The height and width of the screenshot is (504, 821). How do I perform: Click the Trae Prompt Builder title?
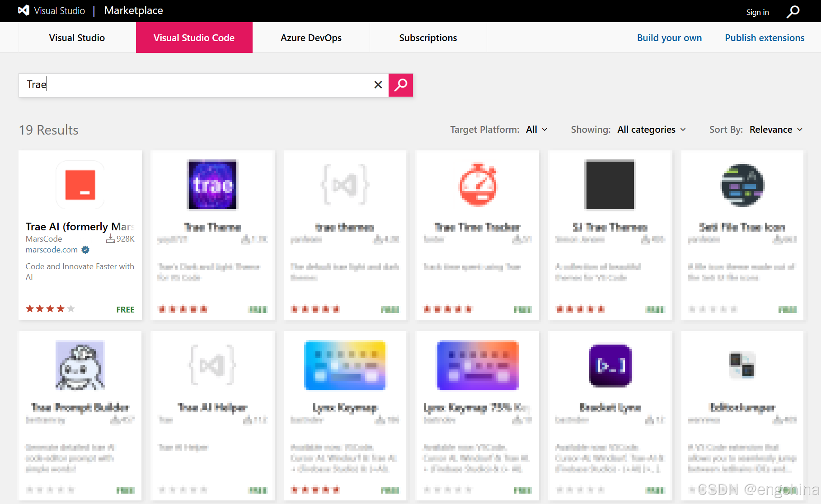[80, 407]
